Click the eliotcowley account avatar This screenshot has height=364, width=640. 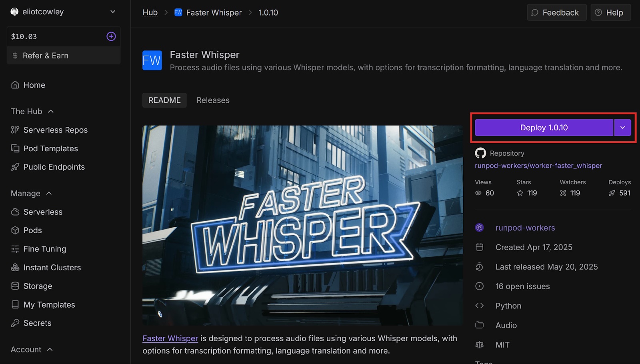click(14, 12)
